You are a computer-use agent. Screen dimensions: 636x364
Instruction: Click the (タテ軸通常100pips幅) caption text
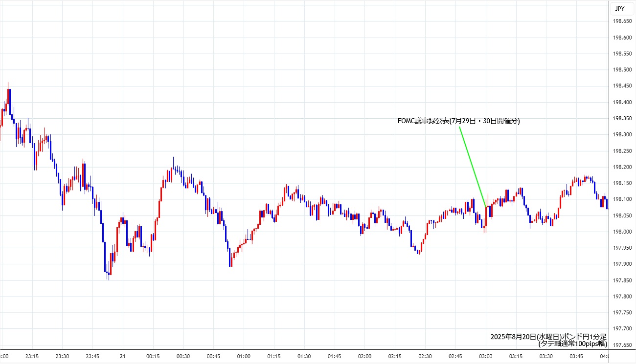[x=572, y=343]
